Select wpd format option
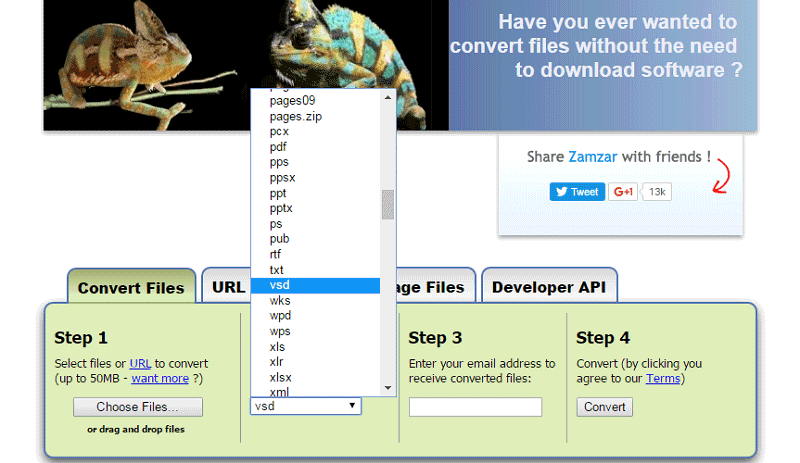800x463 pixels. pos(315,315)
